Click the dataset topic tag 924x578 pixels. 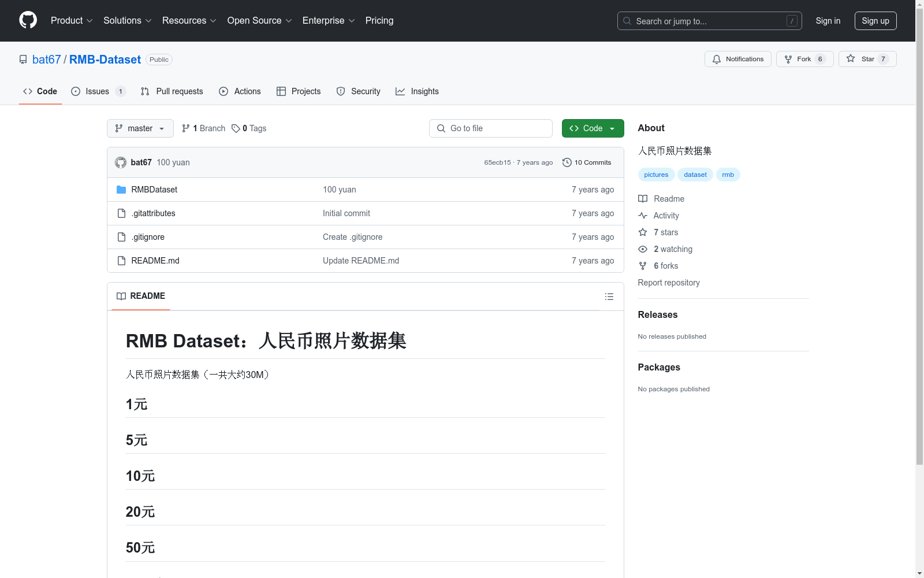[695, 175]
